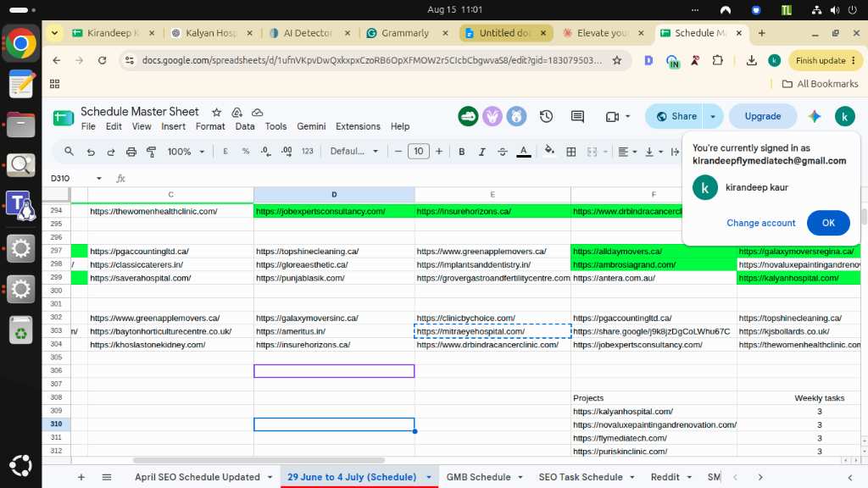
Task: Open the zoom 100% dropdown
Action: point(186,152)
